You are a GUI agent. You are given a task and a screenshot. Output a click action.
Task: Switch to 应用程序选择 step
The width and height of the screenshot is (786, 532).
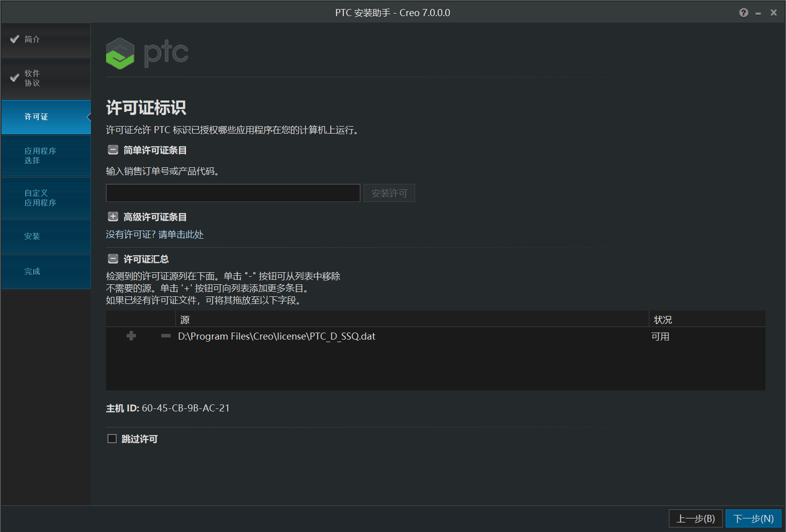click(46, 156)
